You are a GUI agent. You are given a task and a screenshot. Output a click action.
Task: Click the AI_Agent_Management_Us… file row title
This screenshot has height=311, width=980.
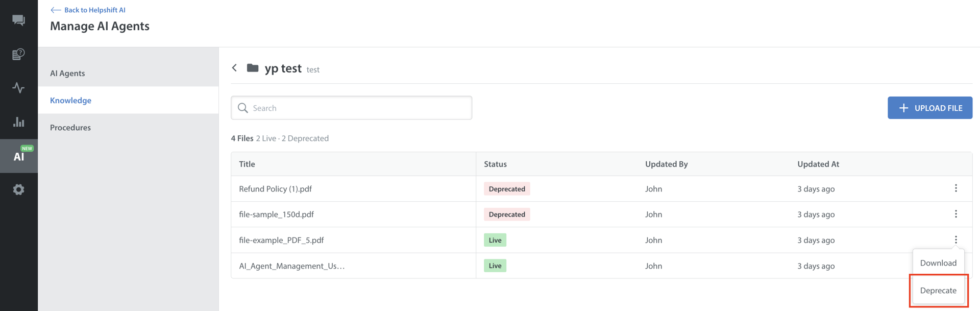292,266
